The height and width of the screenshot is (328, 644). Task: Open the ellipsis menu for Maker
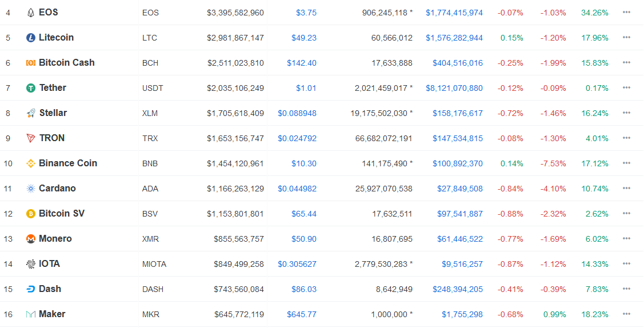(626, 314)
